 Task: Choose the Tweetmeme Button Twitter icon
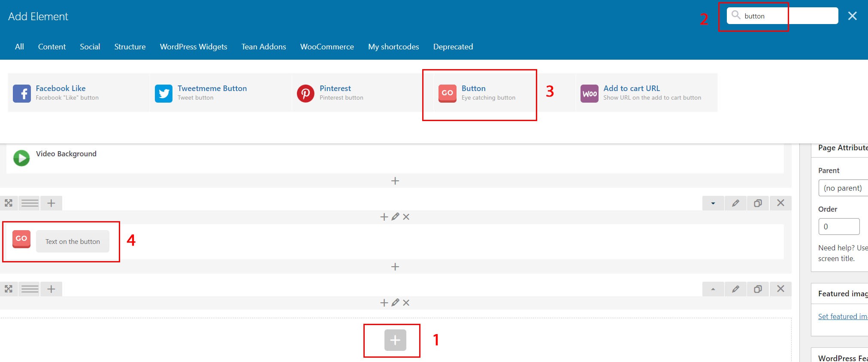(x=163, y=93)
